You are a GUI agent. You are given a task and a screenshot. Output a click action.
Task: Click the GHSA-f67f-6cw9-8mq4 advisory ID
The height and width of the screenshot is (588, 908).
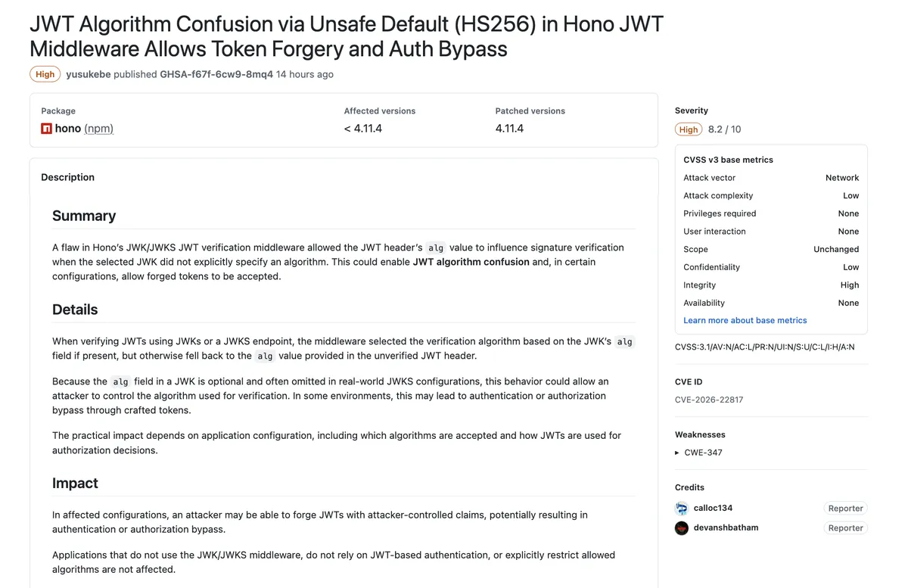tap(216, 74)
